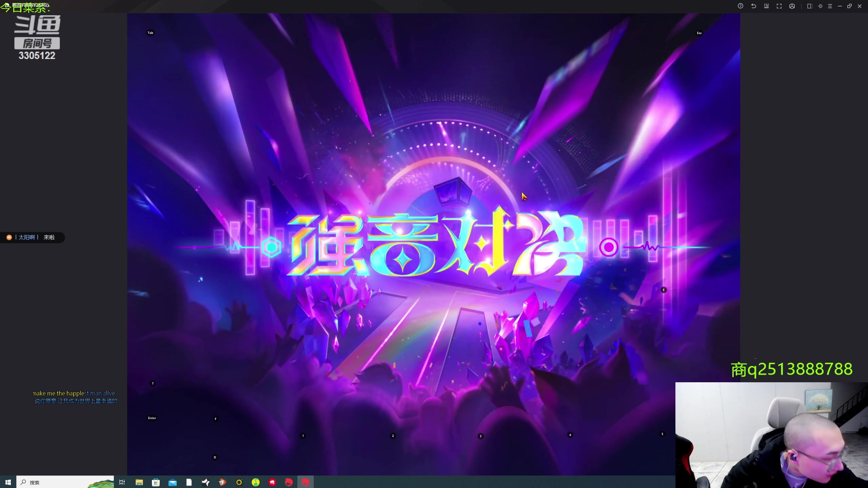Click the 太阳啊 来啦 chat message
Image resolution: width=868 pixels, height=488 pixels.
point(33,237)
